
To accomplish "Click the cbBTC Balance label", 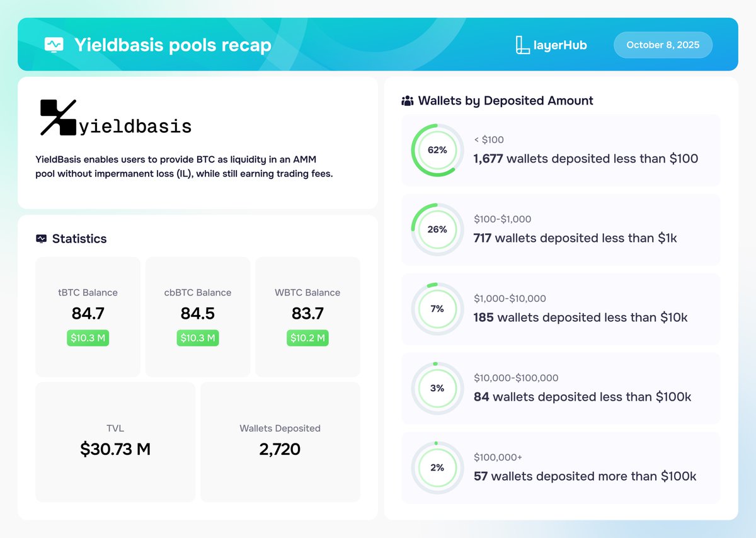I will point(198,292).
